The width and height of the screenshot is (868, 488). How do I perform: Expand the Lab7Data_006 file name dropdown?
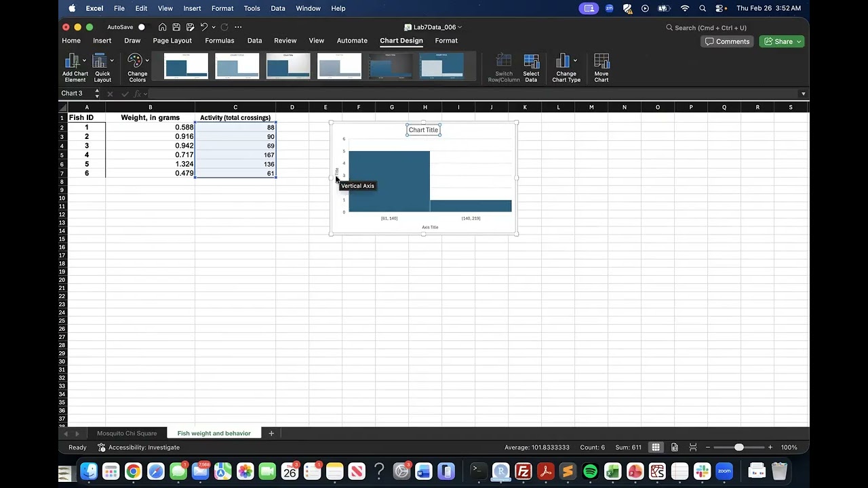(460, 27)
